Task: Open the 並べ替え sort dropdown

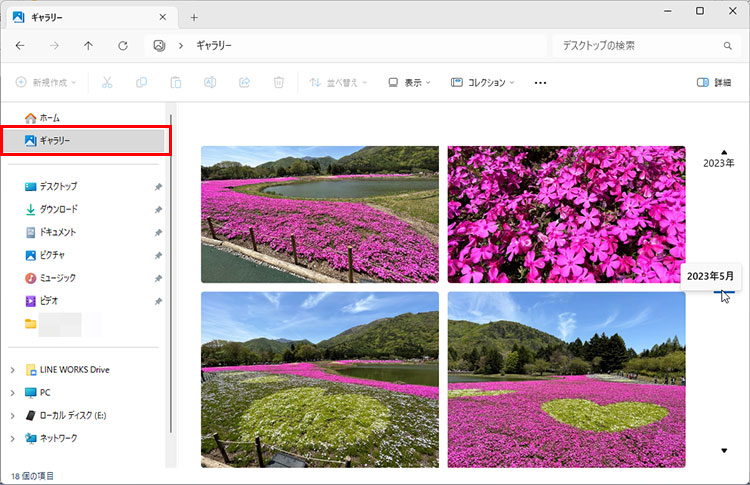Action: click(x=338, y=82)
